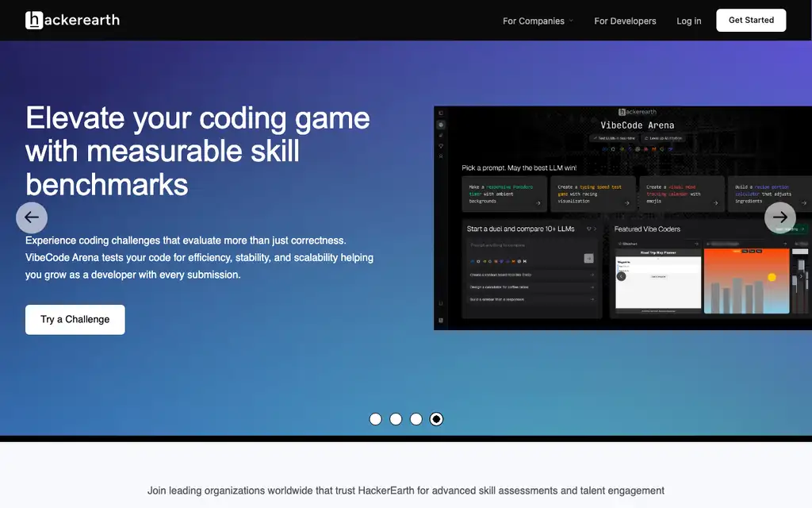Open the Log in page

[689, 21]
